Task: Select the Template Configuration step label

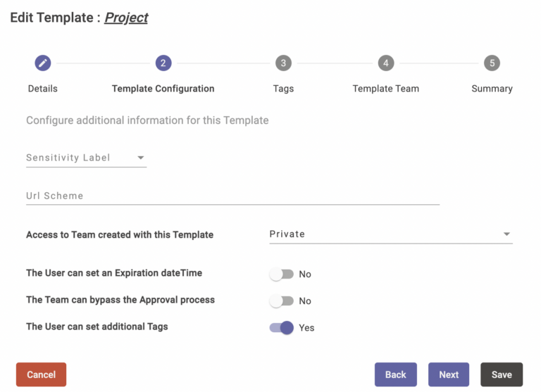Action: coord(163,89)
